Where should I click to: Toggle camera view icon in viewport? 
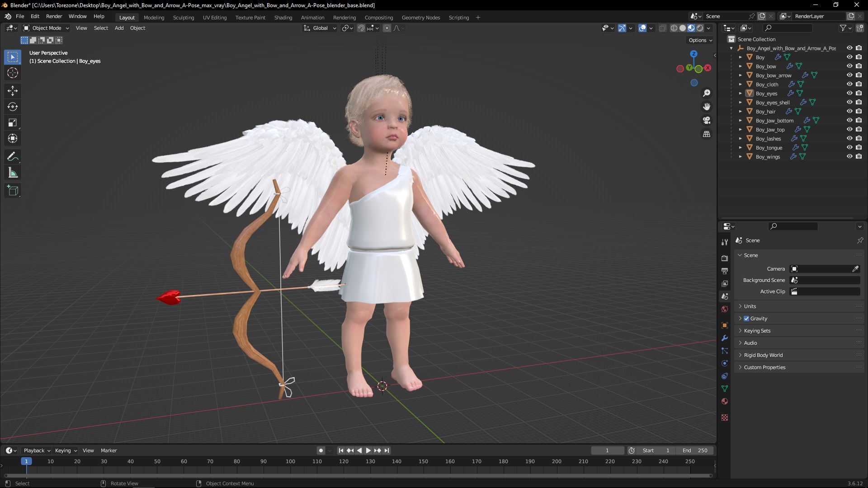tap(707, 120)
